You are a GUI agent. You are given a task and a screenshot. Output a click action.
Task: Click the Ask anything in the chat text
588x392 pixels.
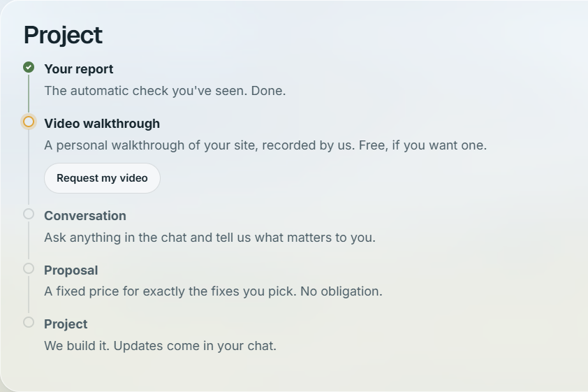pos(210,238)
